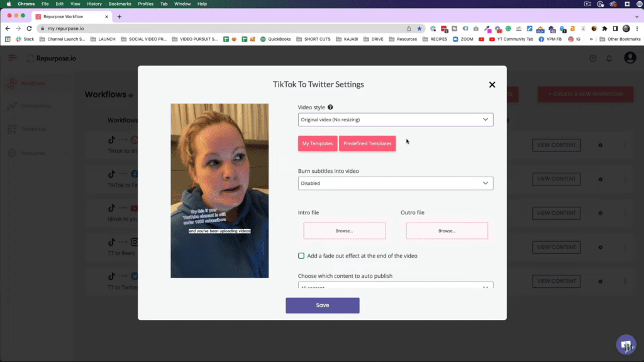The height and width of the screenshot is (362, 644).
Task: Open the History menu
Action: [x=94, y=4]
